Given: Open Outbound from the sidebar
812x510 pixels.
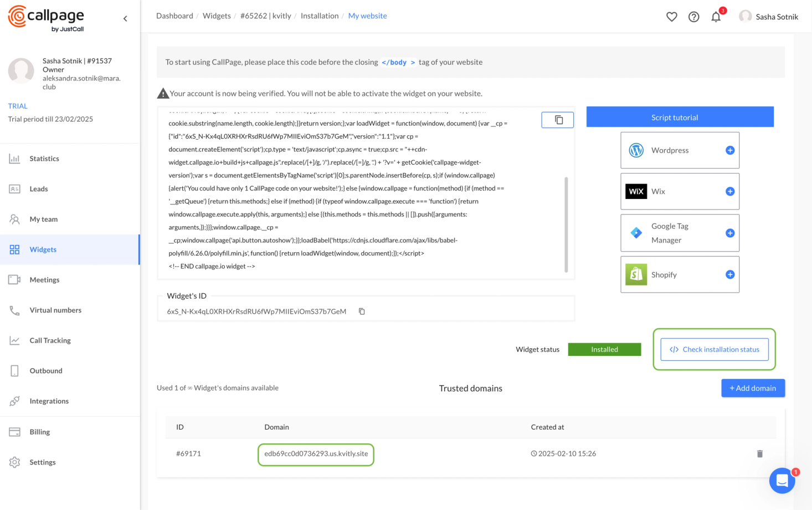Looking at the screenshot, I should pos(70,371).
